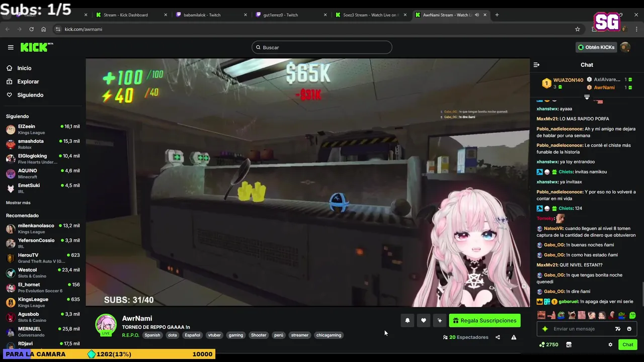644x362 pixels.
Task: Open a new browser tab
Action: (x=497, y=15)
